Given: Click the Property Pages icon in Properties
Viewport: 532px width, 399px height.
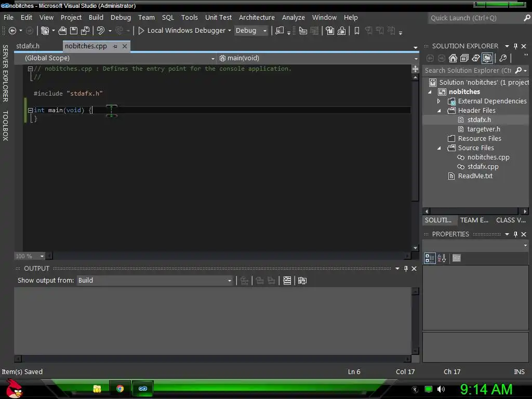Looking at the screenshot, I should [457, 258].
